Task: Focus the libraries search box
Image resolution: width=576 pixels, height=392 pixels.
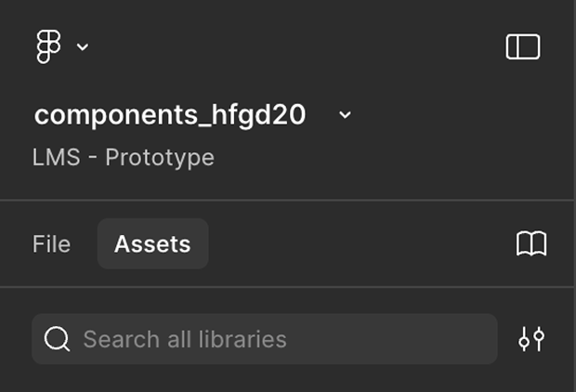Action: point(279,339)
